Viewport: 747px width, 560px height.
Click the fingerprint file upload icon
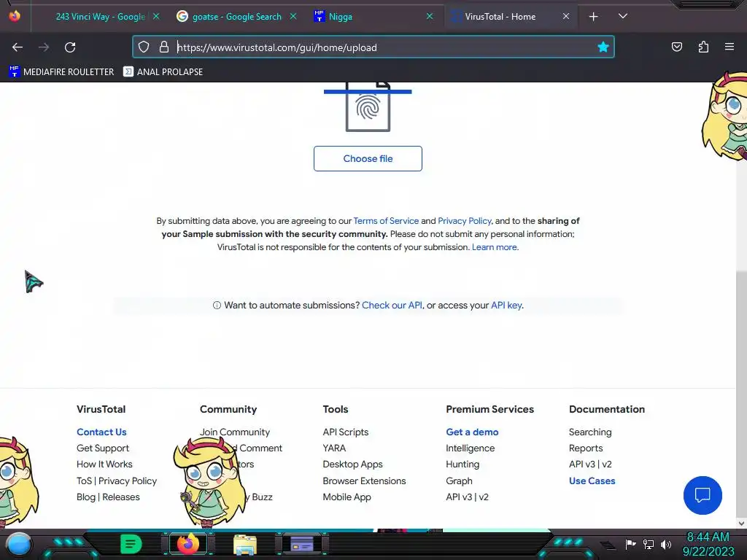point(368,106)
